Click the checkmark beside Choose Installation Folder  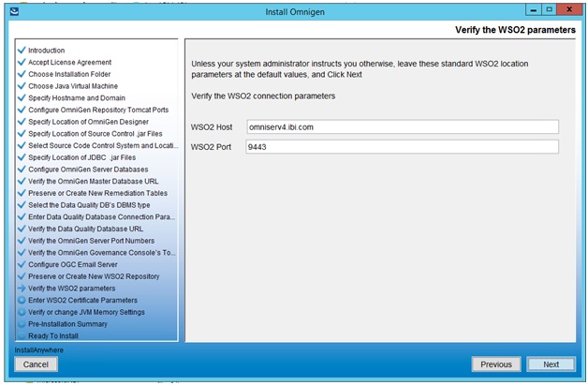(22, 74)
